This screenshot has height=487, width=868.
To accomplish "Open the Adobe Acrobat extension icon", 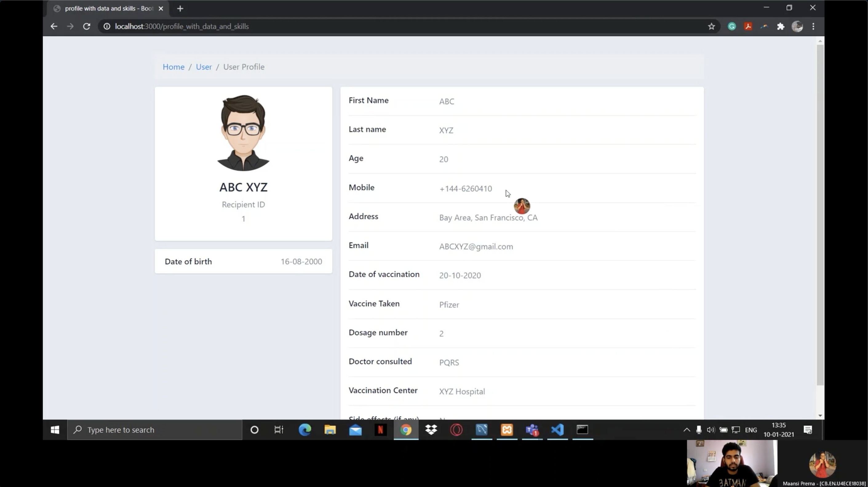I will point(748,26).
